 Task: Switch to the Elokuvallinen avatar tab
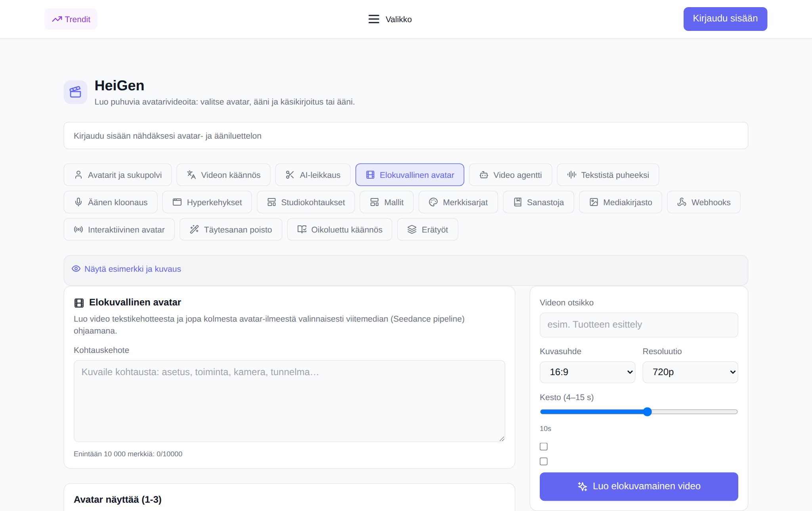pos(410,175)
